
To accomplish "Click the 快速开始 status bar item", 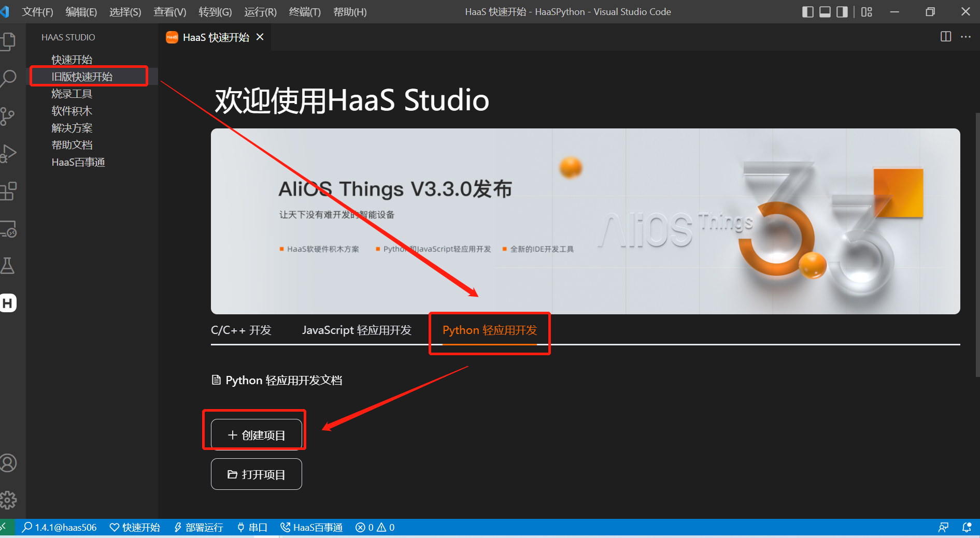I will 135,527.
